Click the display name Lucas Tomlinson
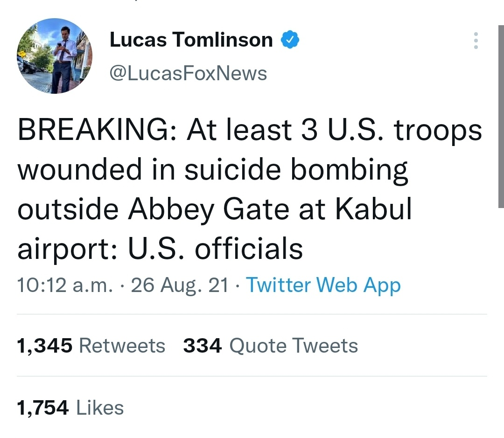Screen dimensions: 504x438 coord(191,40)
